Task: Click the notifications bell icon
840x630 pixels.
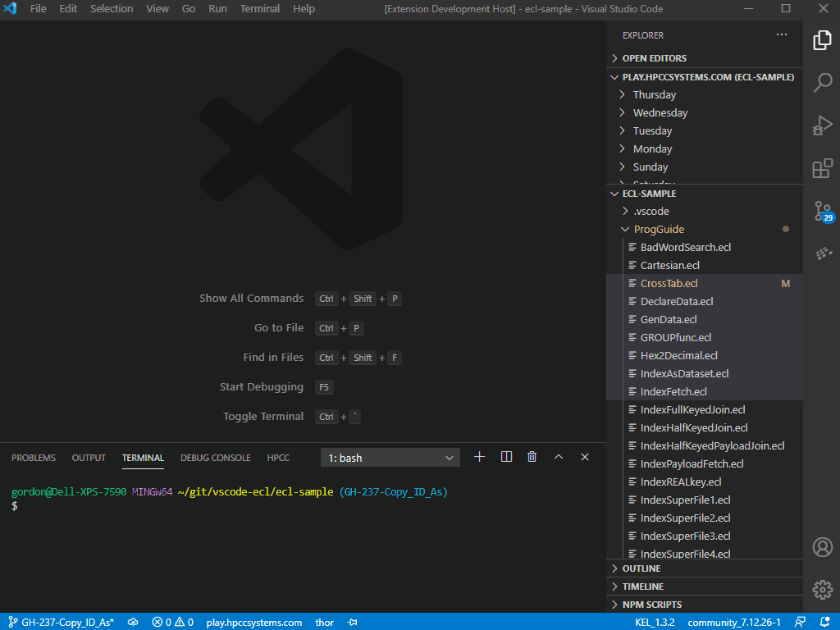Action: pyautogui.click(x=824, y=622)
